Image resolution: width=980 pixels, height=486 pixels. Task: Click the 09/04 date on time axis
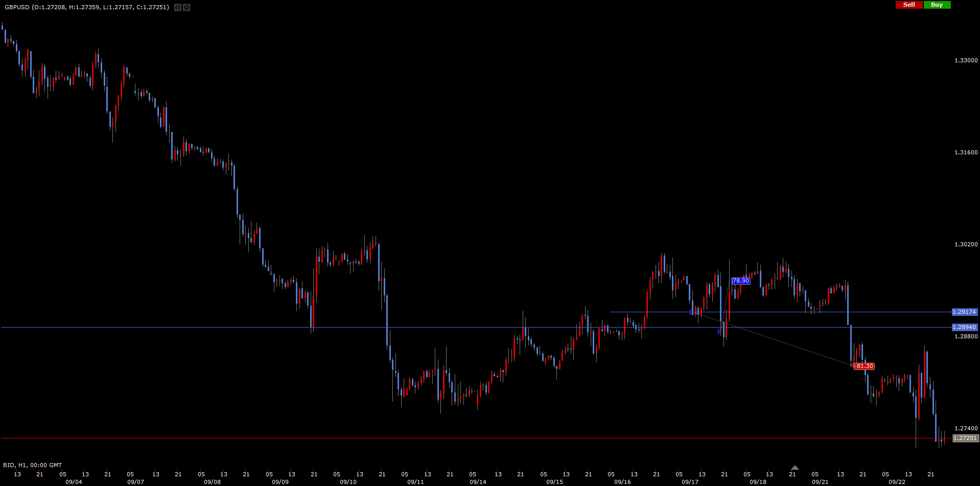[x=74, y=482]
